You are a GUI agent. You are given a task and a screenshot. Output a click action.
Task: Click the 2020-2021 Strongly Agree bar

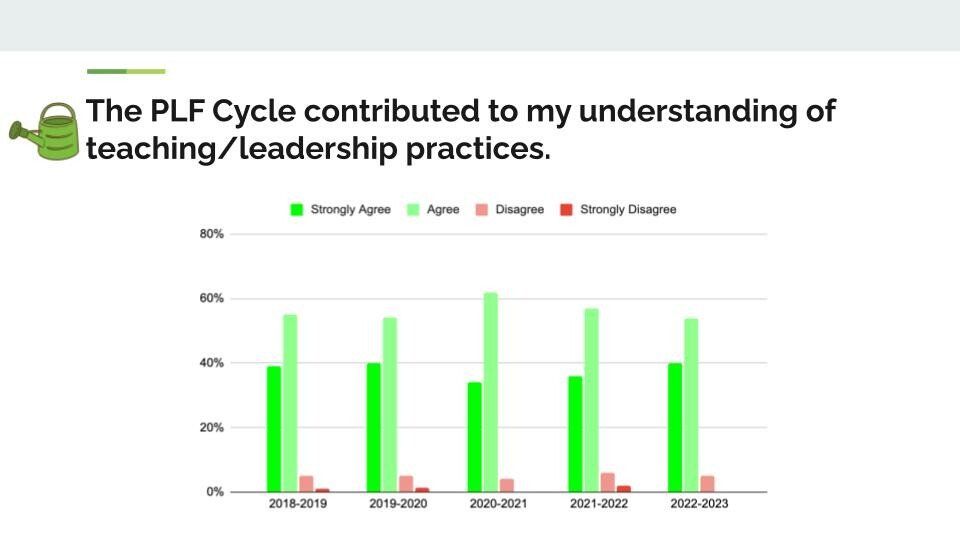474,437
